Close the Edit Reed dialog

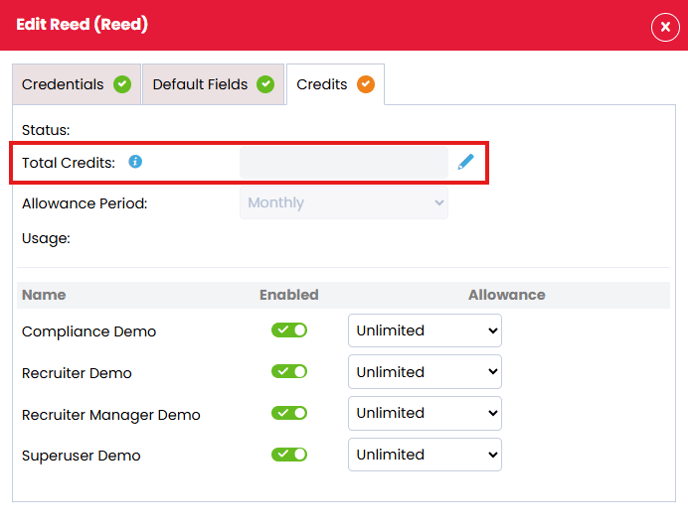tap(665, 27)
